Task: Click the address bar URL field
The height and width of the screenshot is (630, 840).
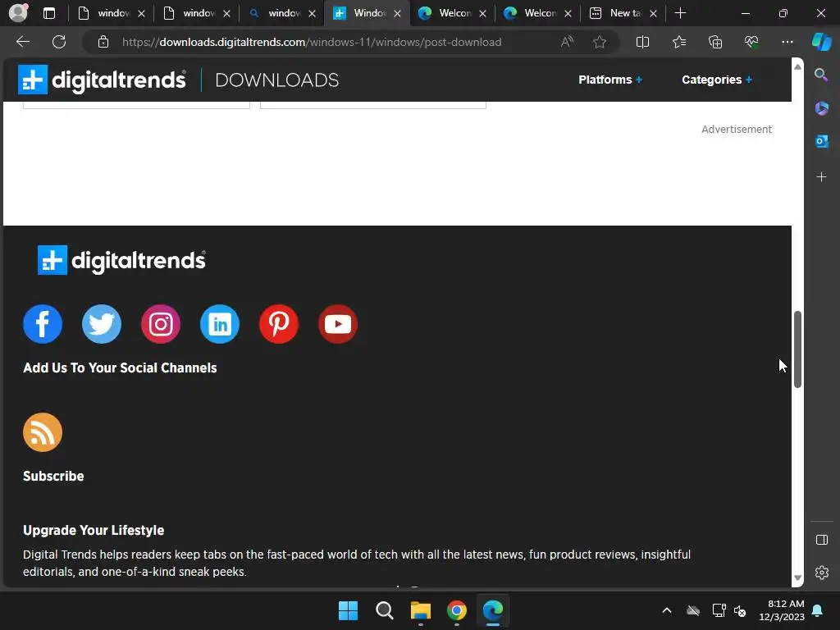Action: click(312, 42)
